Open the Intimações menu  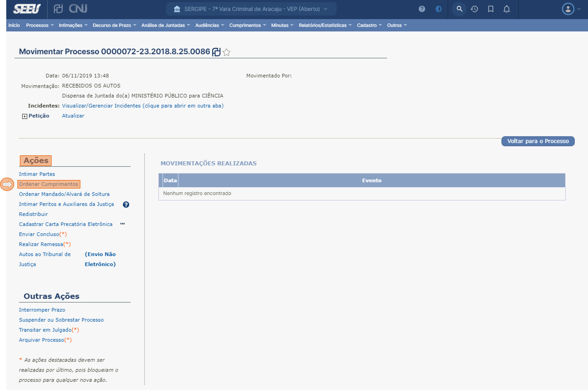coord(73,25)
